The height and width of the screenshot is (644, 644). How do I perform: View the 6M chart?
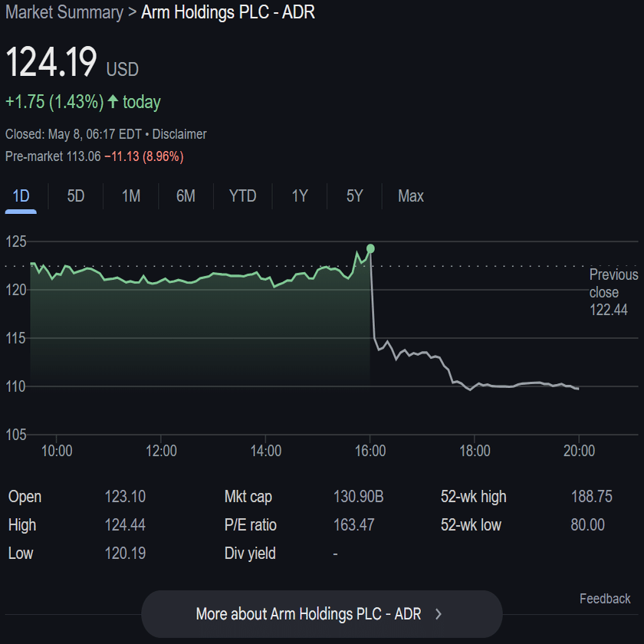186,196
